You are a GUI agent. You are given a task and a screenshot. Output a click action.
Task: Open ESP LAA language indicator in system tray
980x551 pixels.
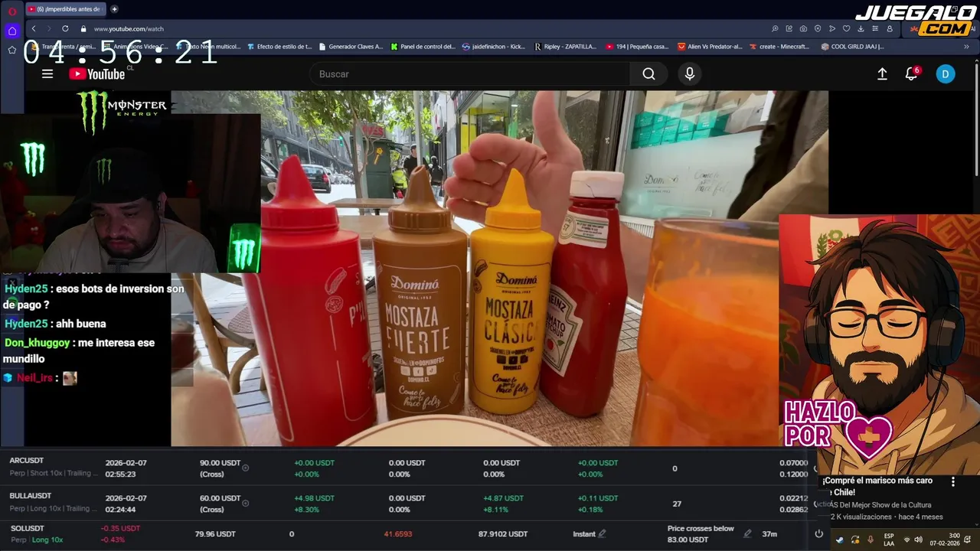[x=889, y=540]
